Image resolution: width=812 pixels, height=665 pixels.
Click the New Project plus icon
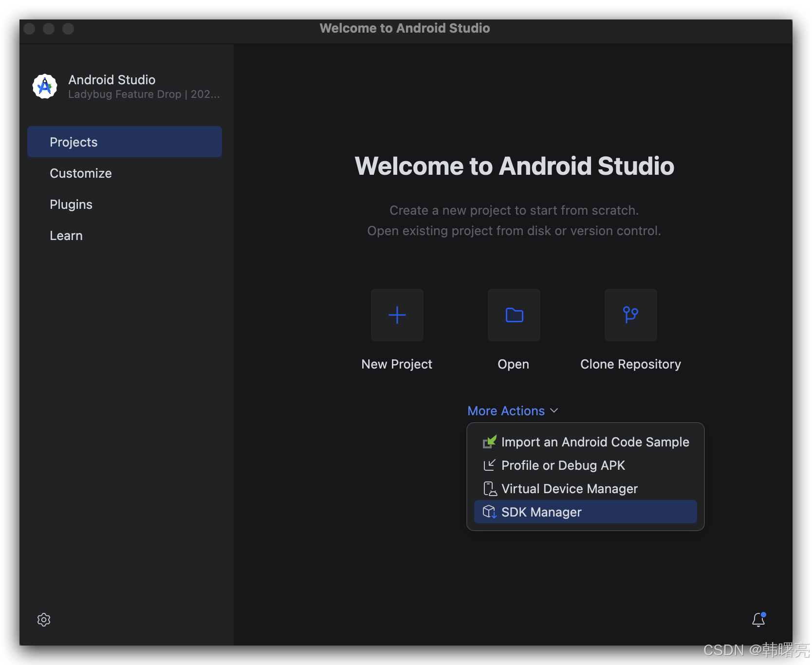coord(397,315)
